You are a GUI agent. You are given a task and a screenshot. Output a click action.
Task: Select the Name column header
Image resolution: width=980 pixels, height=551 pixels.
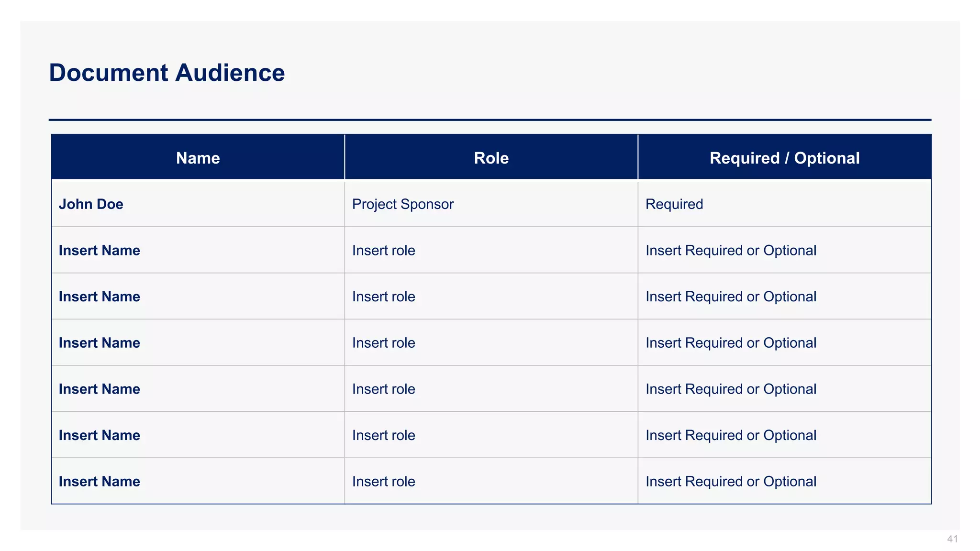(x=198, y=158)
